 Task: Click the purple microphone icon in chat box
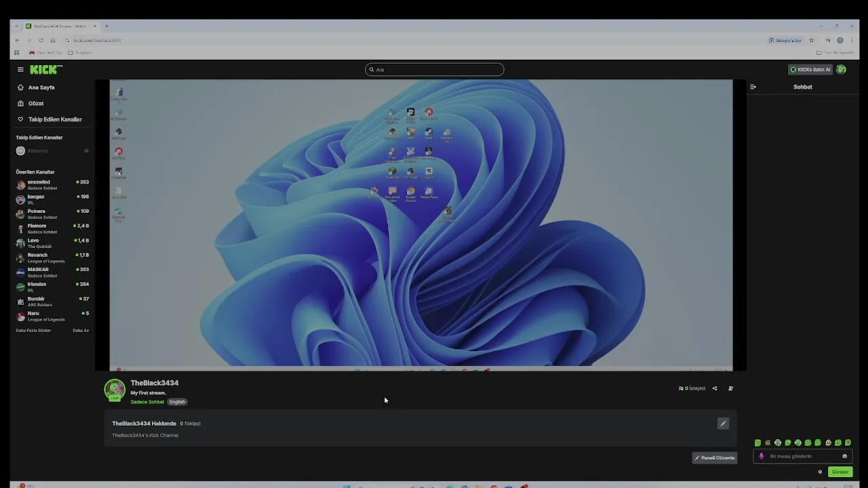pyautogui.click(x=761, y=456)
